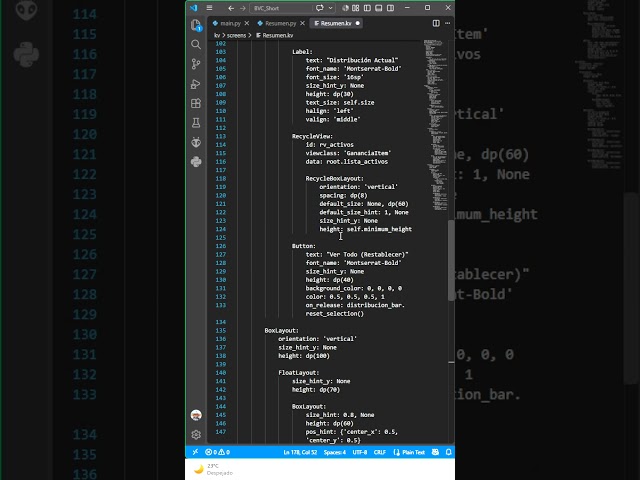The width and height of the screenshot is (640, 480).
Task: Click the 'RecycleView:' code line
Action: point(312,136)
